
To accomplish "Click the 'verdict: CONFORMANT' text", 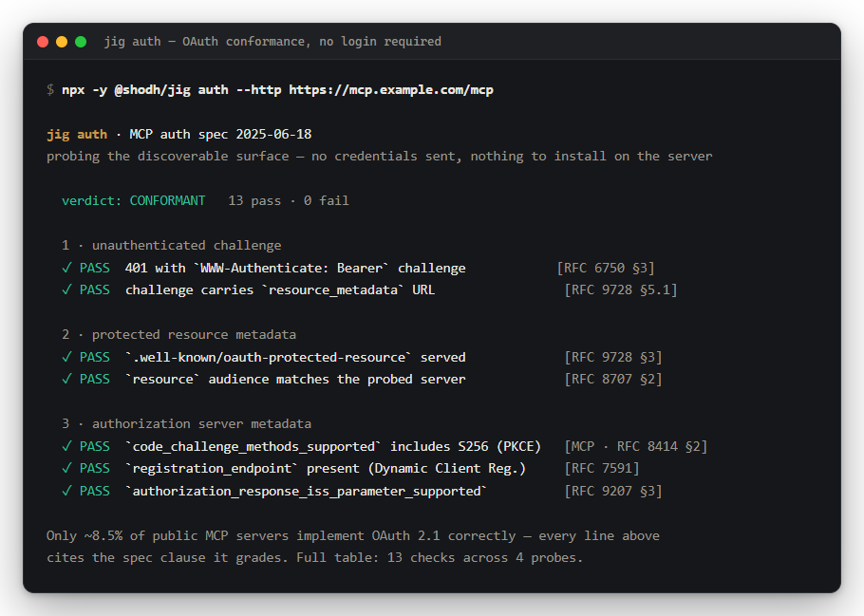I will tap(133, 200).
